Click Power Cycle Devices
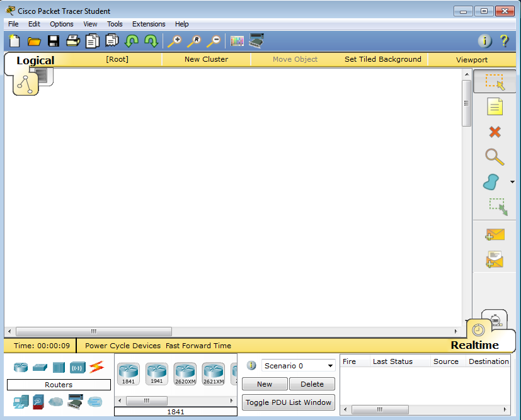Screen dimensions: 521x420 [123, 346]
